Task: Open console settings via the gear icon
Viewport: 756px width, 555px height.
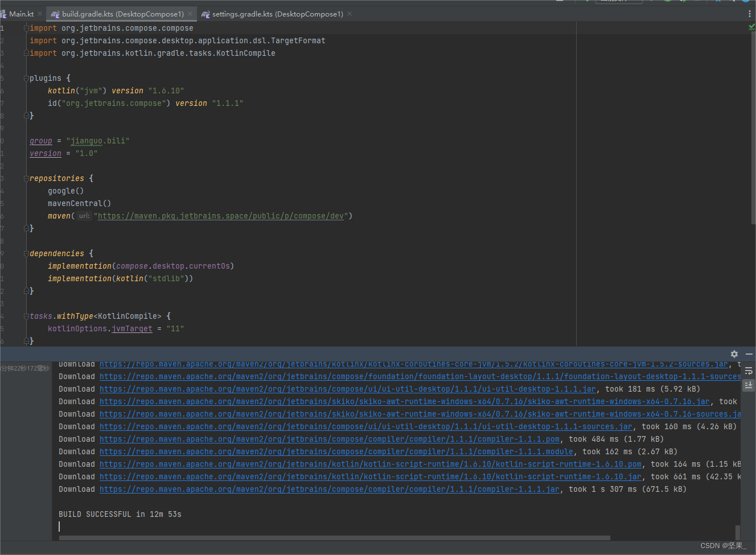Action: (734, 353)
